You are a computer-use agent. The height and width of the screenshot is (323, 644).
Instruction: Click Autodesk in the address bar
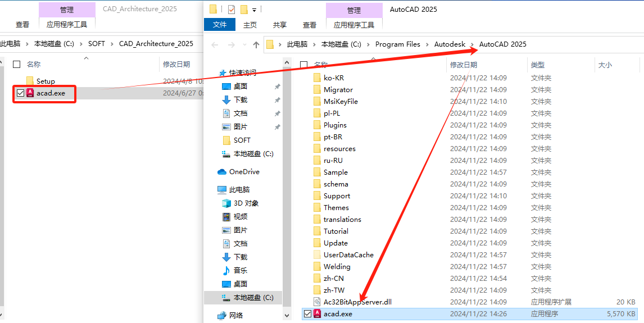[x=450, y=44]
